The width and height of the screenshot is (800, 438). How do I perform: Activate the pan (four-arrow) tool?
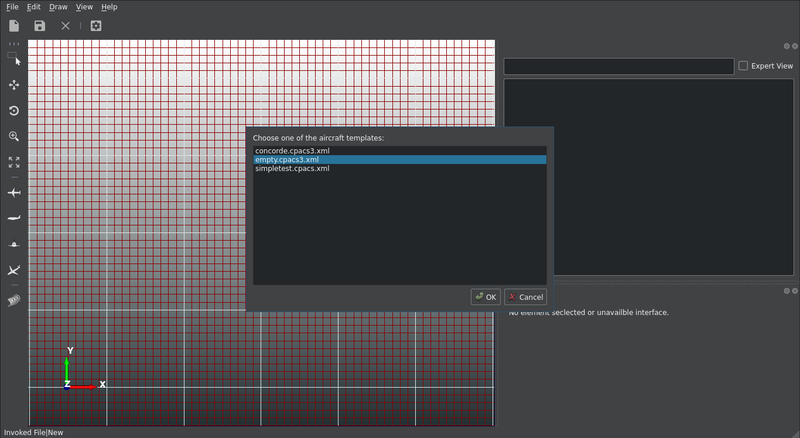(14, 85)
